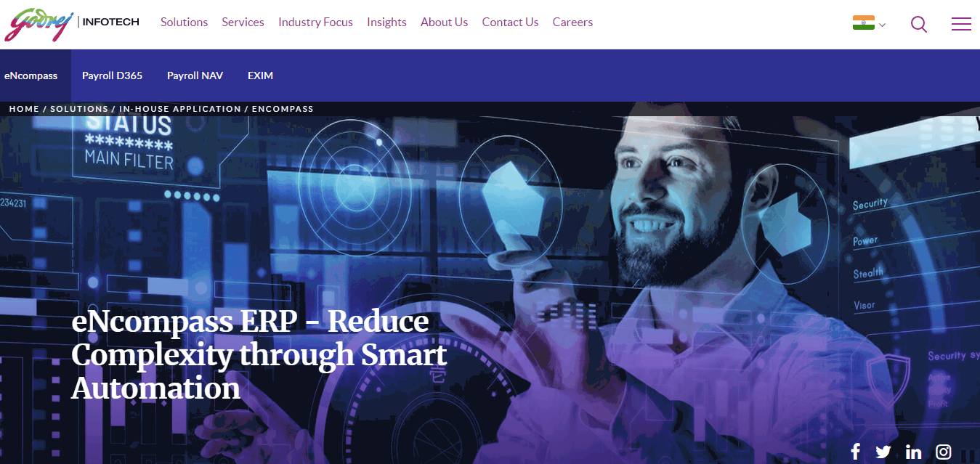Open the hamburger menu icon
The image size is (980, 464).
pyautogui.click(x=961, y=24)
